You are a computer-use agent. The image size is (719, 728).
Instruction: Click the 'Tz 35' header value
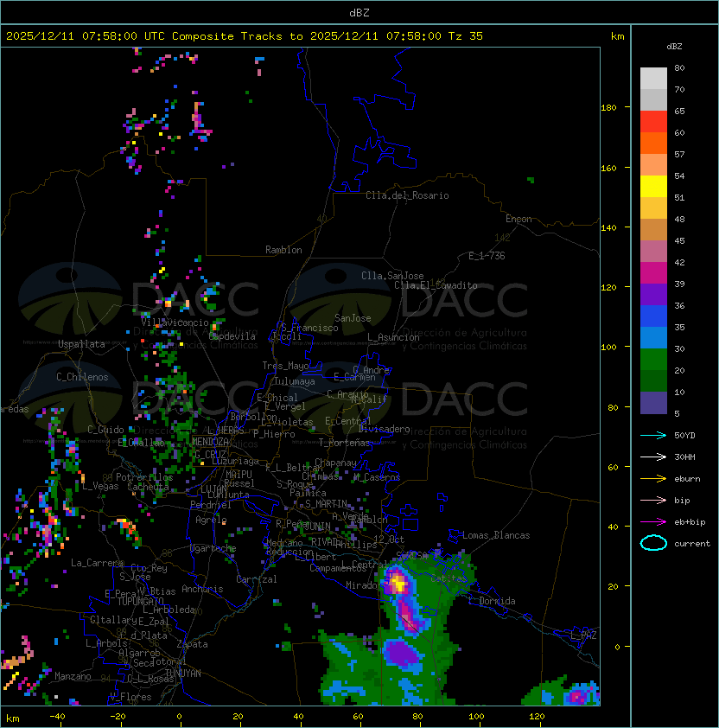coord(466,36)
